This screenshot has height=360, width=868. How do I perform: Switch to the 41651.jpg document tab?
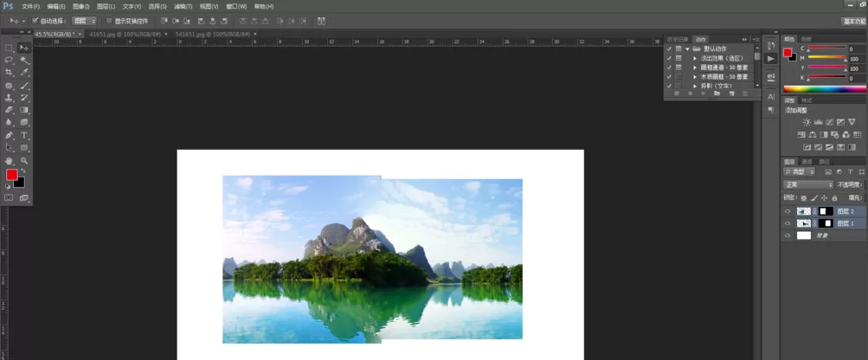125,34
